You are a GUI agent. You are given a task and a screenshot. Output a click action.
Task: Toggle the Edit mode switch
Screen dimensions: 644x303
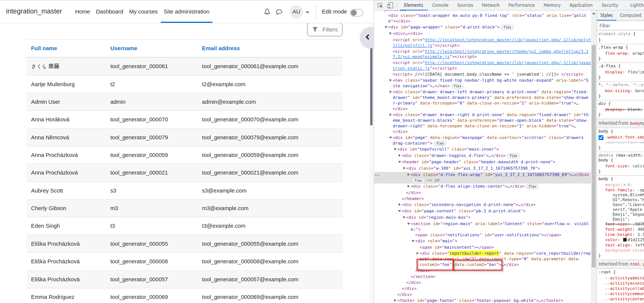356,12
